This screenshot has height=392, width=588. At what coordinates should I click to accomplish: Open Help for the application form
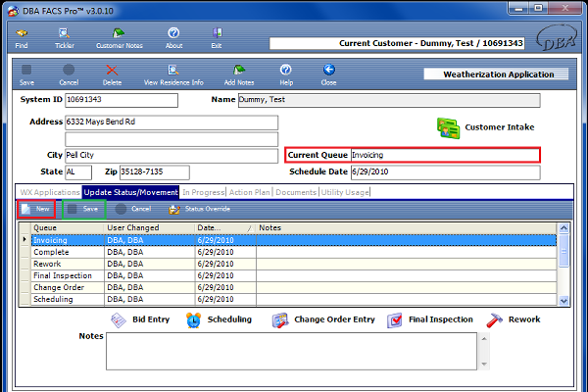286,75
